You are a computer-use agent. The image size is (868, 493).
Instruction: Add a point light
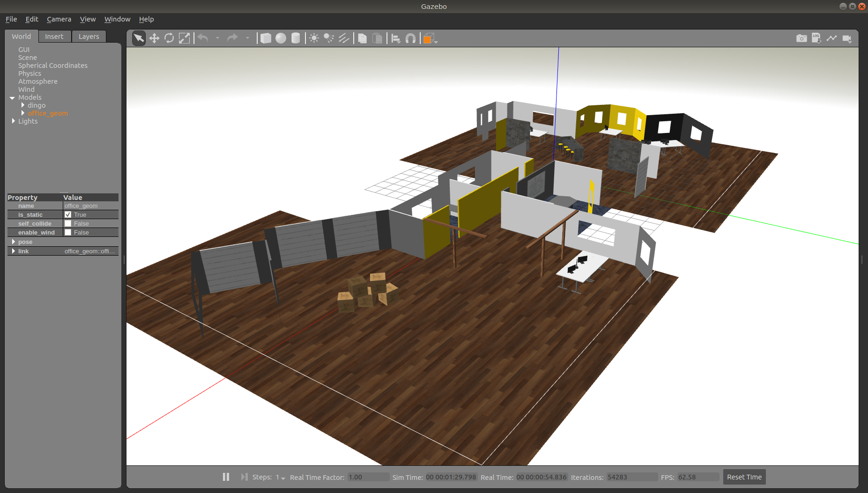point(314,38)
